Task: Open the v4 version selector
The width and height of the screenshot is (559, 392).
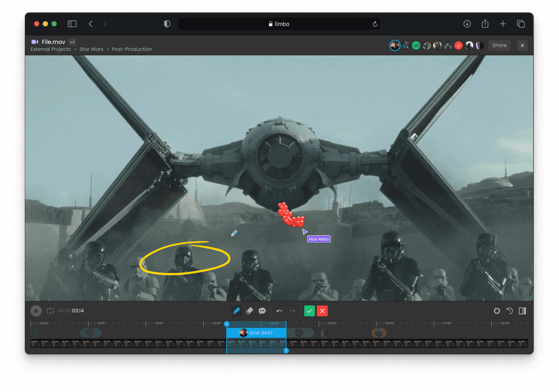Action: [x=72, y=42]
